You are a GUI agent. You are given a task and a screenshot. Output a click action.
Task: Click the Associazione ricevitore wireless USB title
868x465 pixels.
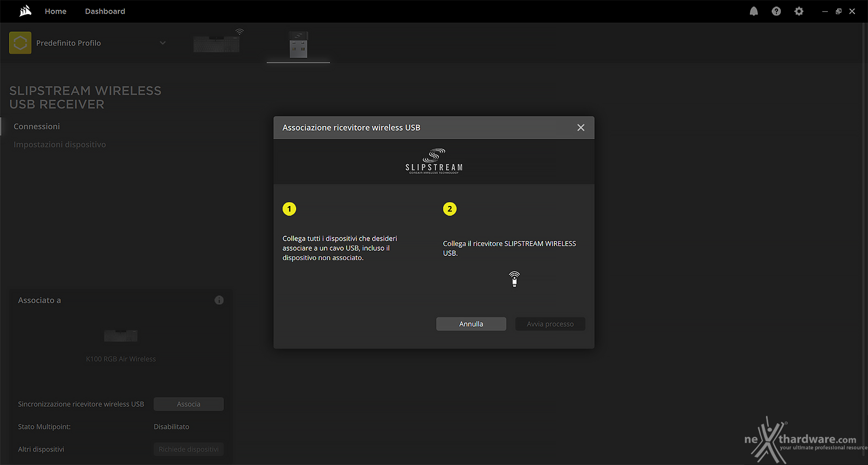[x=351, y=127]
